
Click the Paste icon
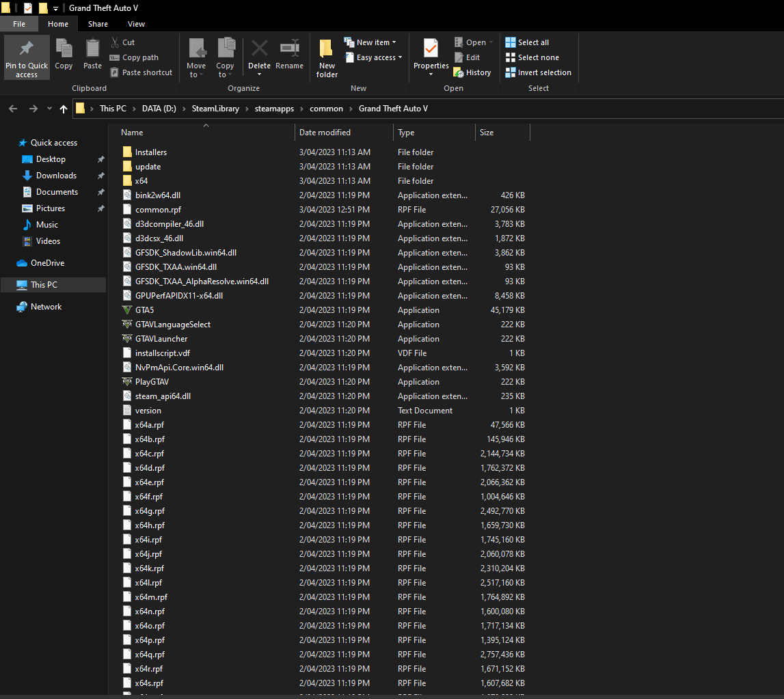click(x=92, y=51)
